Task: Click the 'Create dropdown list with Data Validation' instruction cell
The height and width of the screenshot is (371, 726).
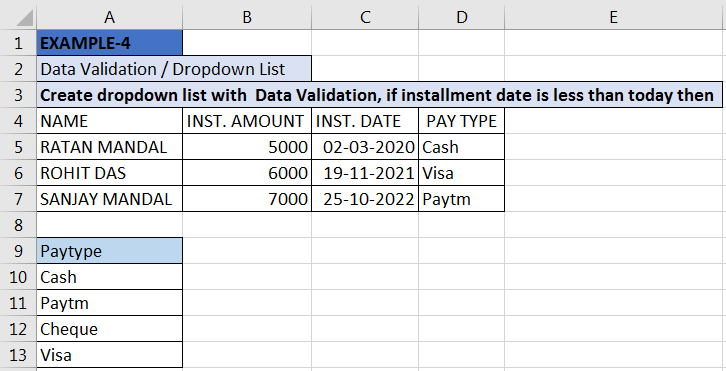Action: coord(379,94)
